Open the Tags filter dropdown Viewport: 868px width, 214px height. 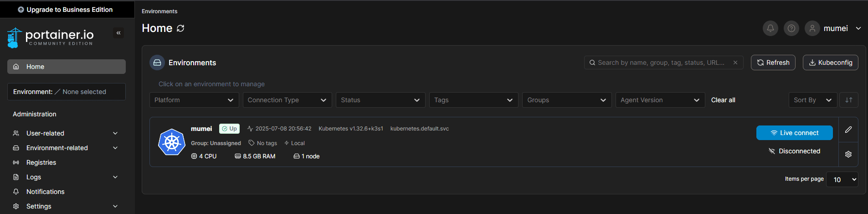tap(474, 100)
